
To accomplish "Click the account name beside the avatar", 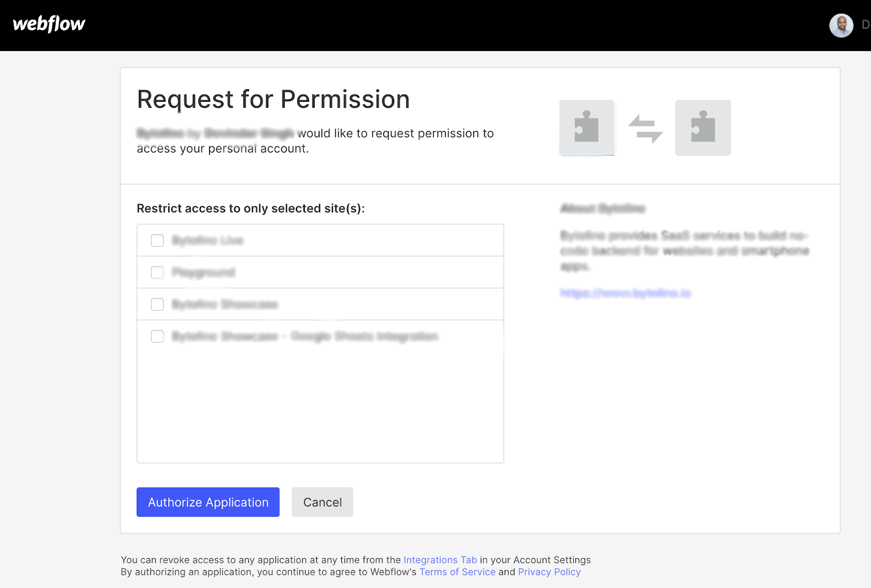I will tap(865, 25).
